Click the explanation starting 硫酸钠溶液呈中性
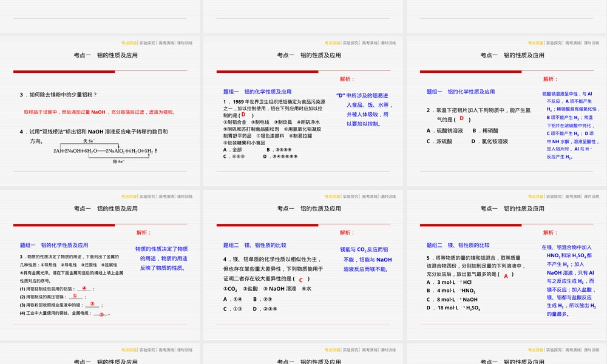The image size is (607, 364). [571, 126]
